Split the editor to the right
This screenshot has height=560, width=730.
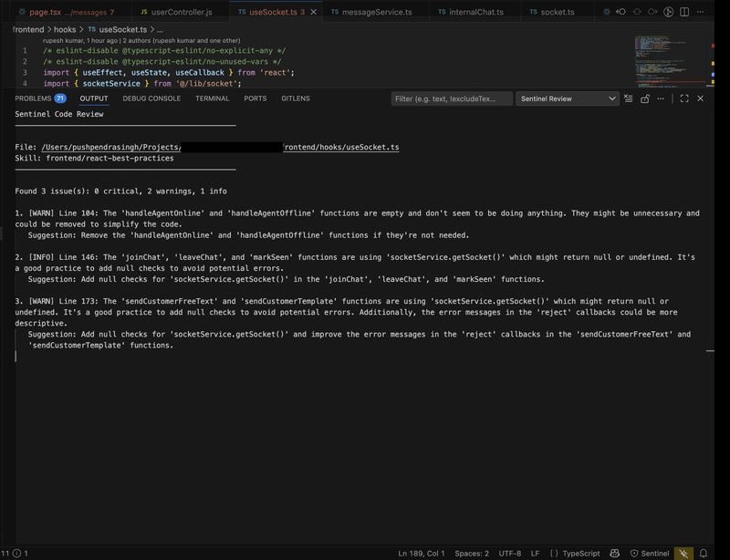pos(684,12)
